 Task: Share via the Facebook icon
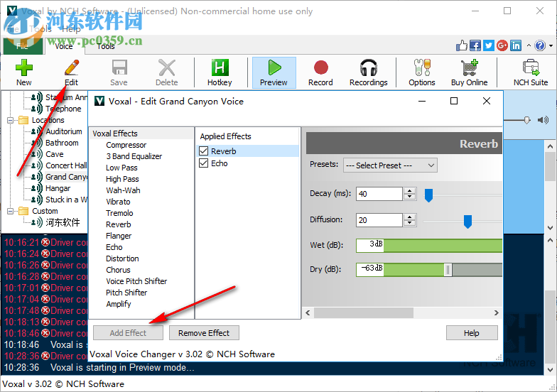[x=475, y=45]
